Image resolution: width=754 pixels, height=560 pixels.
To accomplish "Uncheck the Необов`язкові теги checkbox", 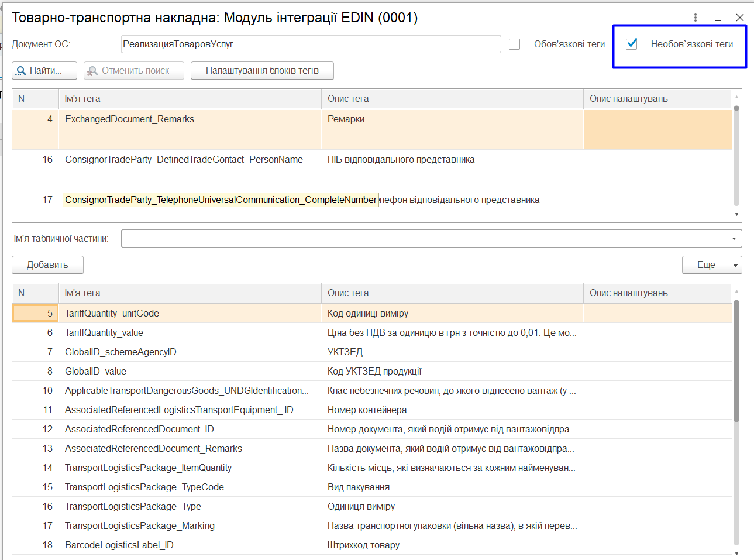I will pos(632,44).
